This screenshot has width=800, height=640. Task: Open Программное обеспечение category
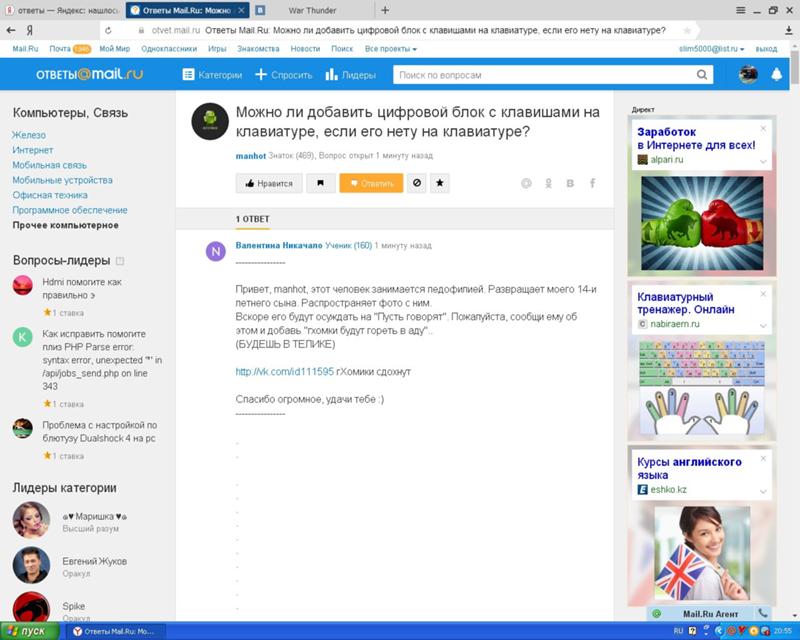click(x=70, y=210)
